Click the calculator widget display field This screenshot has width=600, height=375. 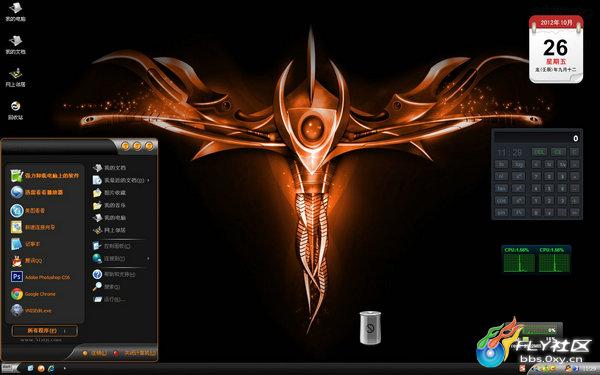pos(537,138)
